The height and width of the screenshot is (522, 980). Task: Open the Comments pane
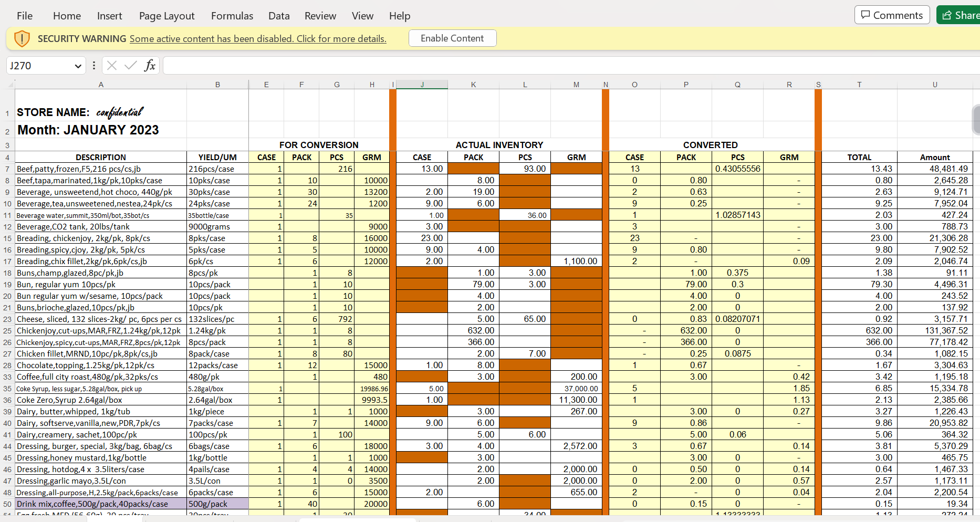(892, 15)
